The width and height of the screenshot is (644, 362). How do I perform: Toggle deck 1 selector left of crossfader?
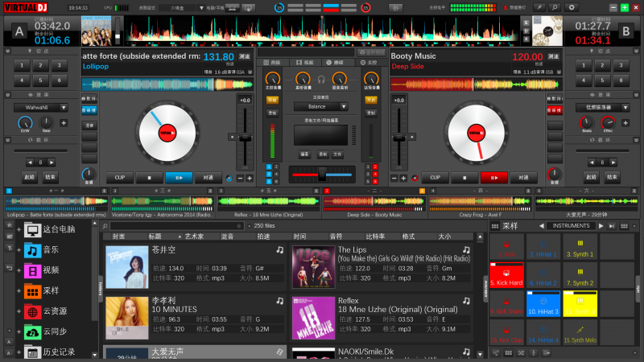tap(269, 167)
